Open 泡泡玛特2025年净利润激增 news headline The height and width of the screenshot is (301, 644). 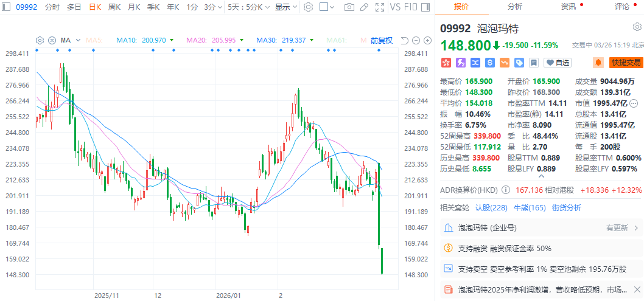tap(541, 290)
